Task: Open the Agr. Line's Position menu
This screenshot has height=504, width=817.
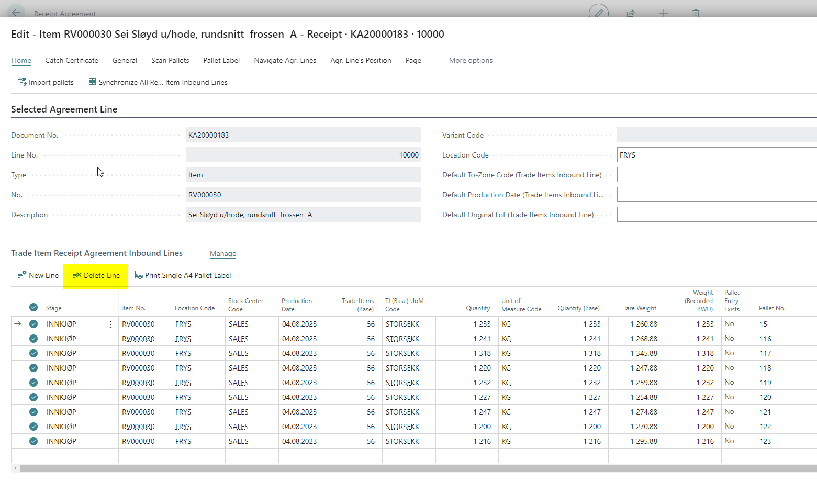Action: 361,60
